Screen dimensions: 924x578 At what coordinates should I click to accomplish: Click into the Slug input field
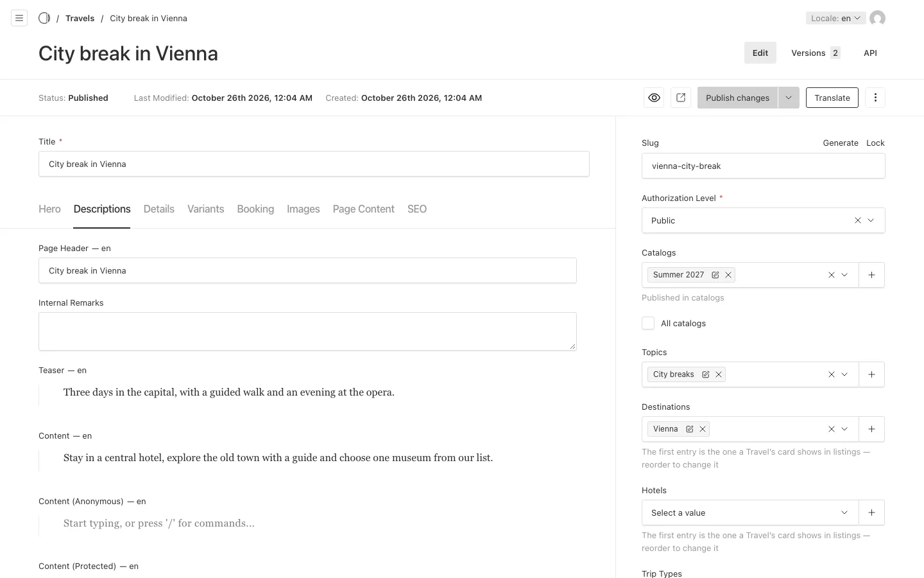point(764,166)
